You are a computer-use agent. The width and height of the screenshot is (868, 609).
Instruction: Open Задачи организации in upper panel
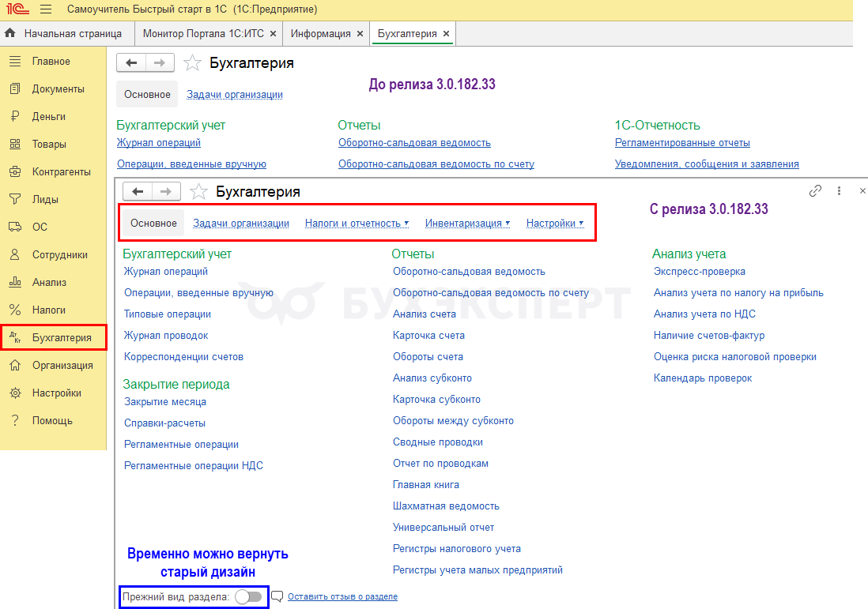coord(235,95)
